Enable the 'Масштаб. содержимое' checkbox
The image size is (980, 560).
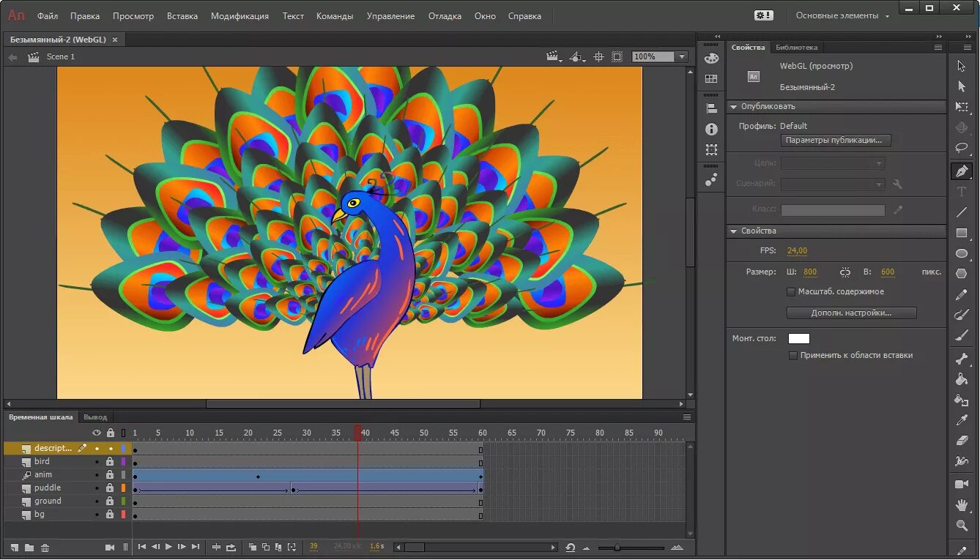pyautogui.click(x=791, y=292)
